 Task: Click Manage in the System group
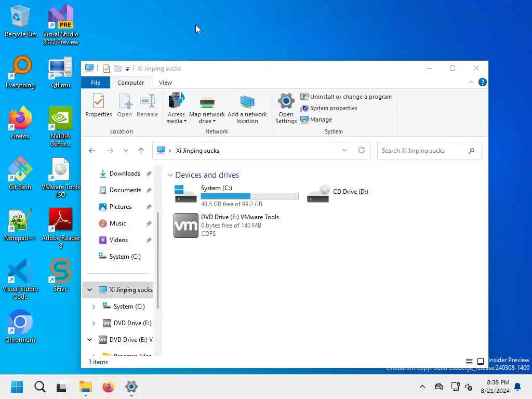316,120
